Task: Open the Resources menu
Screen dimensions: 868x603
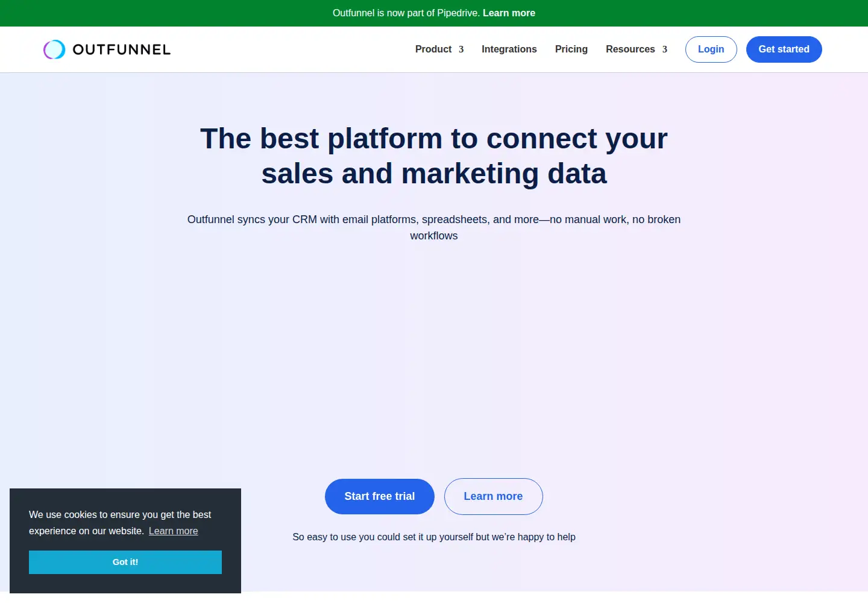Action: pos(631,49)
